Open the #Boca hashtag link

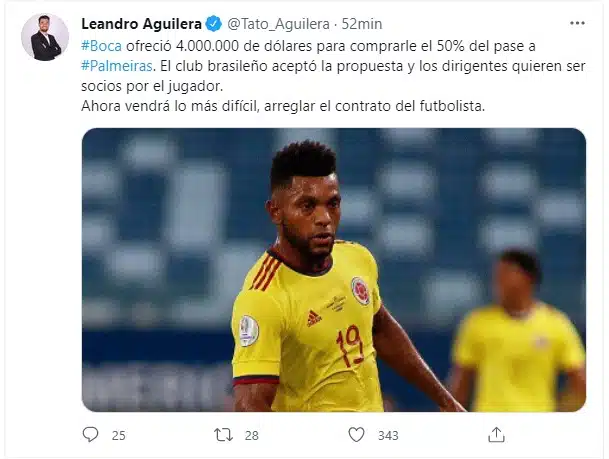[101, 46]
